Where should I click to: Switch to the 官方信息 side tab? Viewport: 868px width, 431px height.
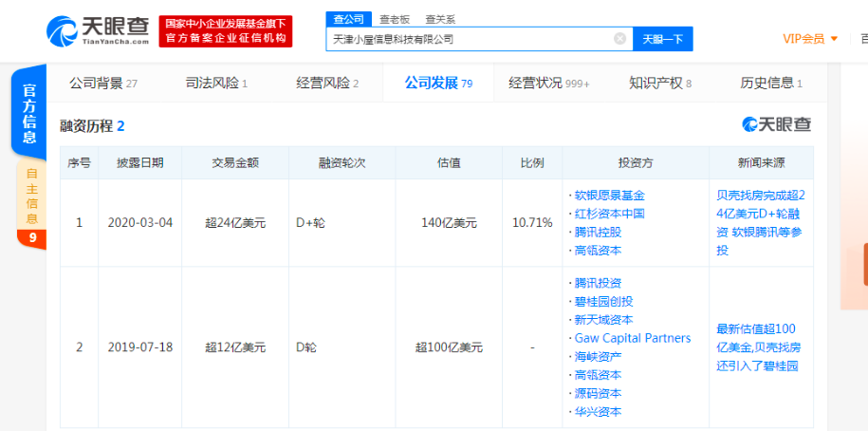pyautogui.click(x=30, y=114)
